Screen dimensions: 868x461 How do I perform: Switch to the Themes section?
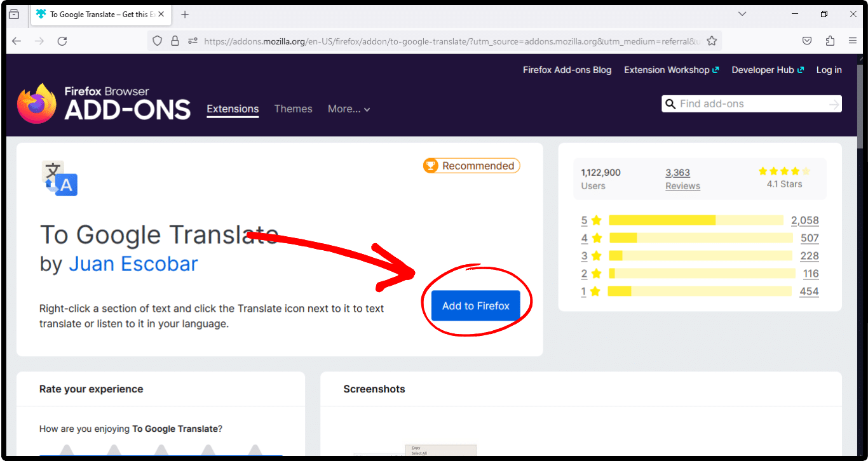(293, 109)
